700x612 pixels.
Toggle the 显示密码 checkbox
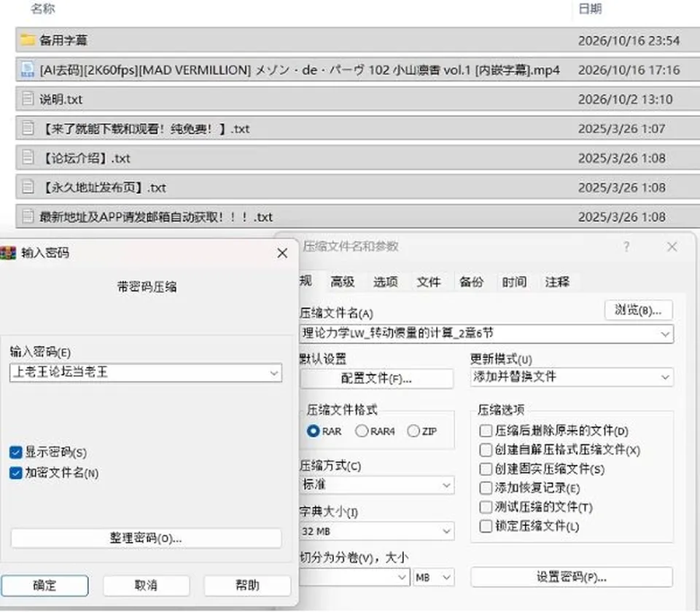pos(15,452)
